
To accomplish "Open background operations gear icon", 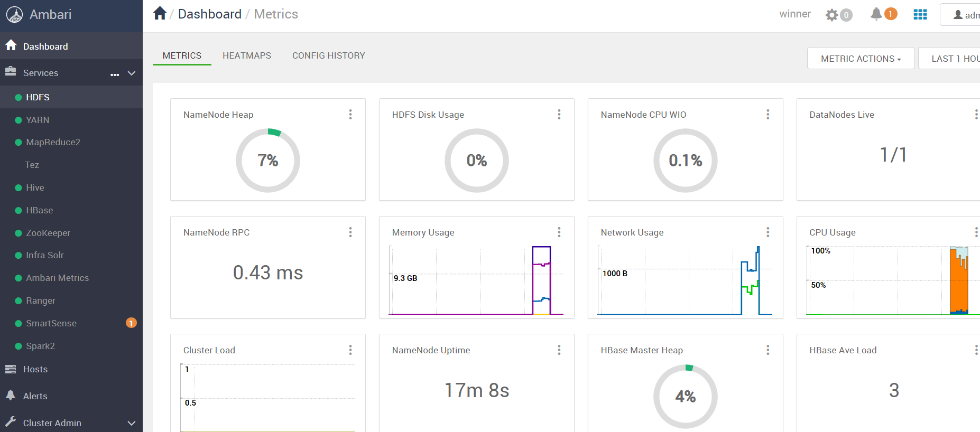I will click(832, 15).
